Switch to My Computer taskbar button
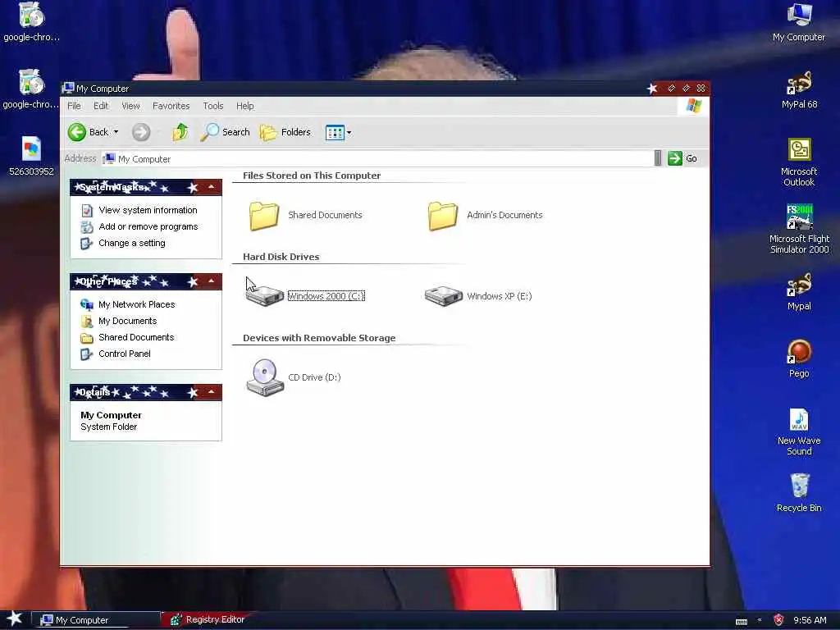Viewport: 840px width, 630px height. click(x=97, y=620)
